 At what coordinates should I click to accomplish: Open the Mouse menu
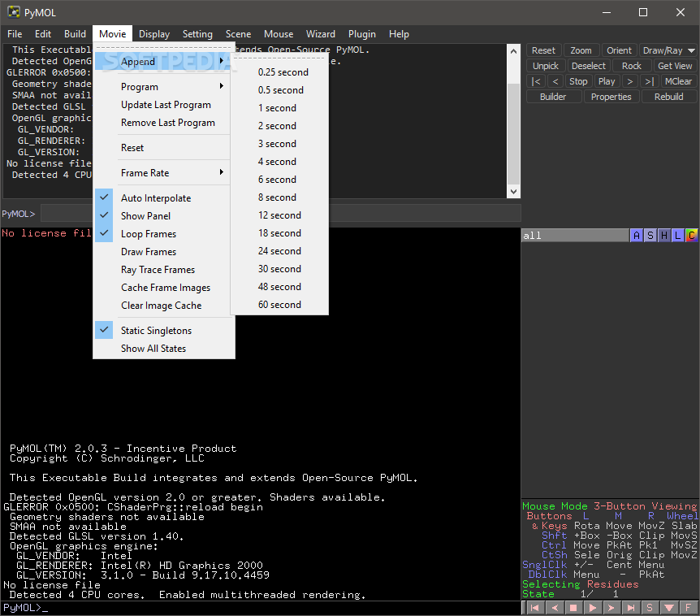[x=279, y=34]
